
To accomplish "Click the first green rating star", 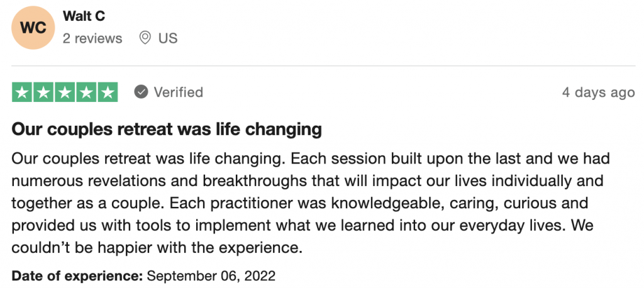I will 23,92.
